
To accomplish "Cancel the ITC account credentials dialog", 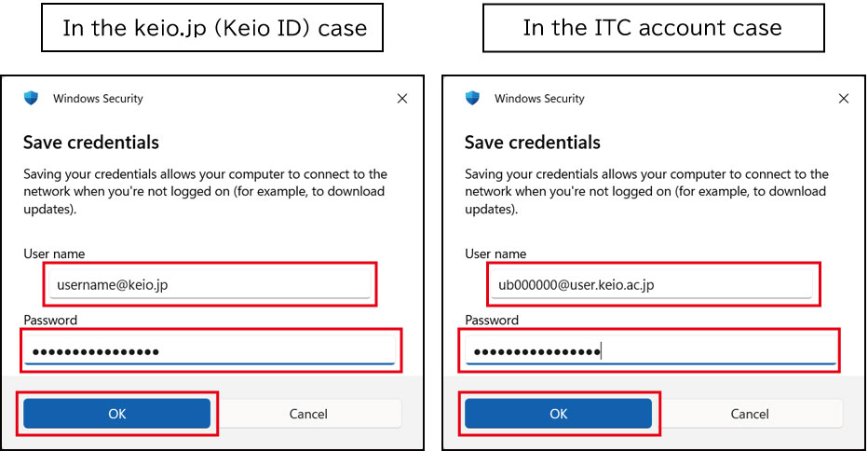I will coord(750,414).
